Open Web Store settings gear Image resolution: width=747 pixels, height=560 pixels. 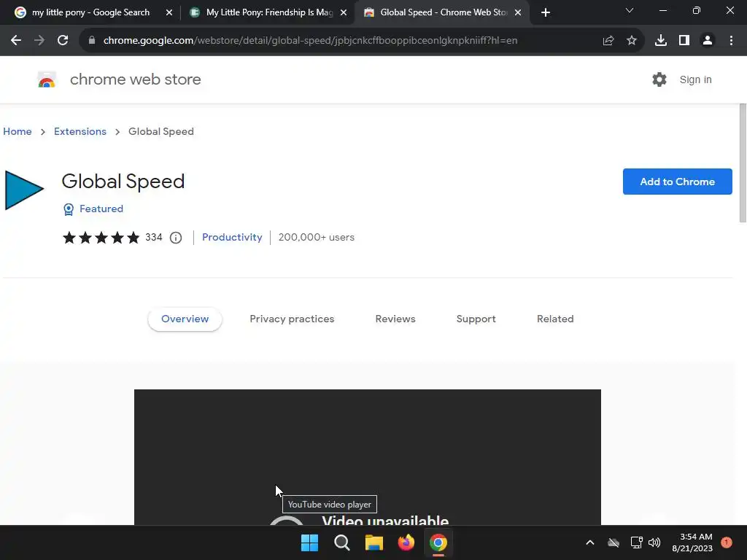tap(659, 79)
